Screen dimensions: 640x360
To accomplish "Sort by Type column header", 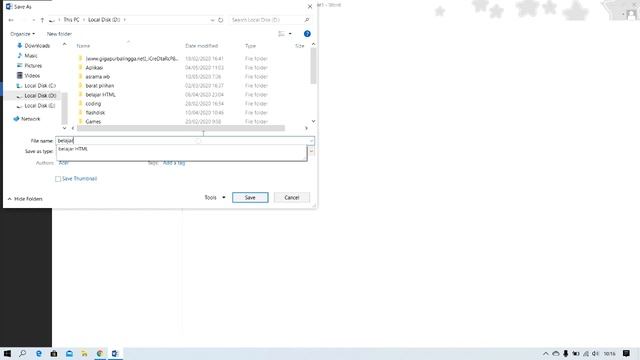I will click(x=250, y=46).
